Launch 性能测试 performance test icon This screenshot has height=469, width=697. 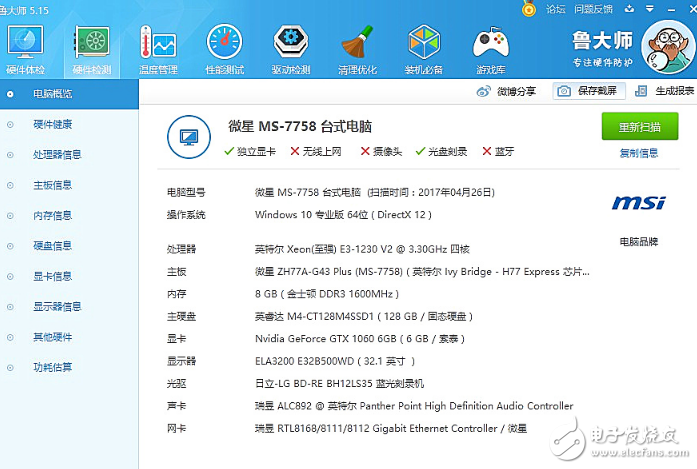pyautogui.click(x=224, y=50)
